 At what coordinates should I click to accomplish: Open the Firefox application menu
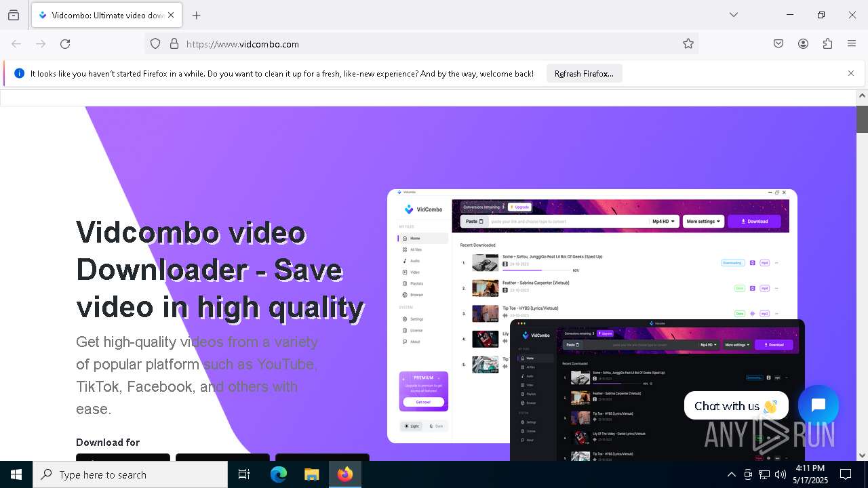pyautogui.click(x=852, y=44)
